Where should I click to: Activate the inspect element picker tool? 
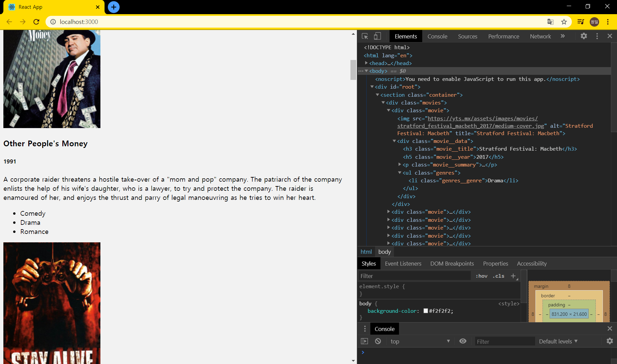click(365, 36)
